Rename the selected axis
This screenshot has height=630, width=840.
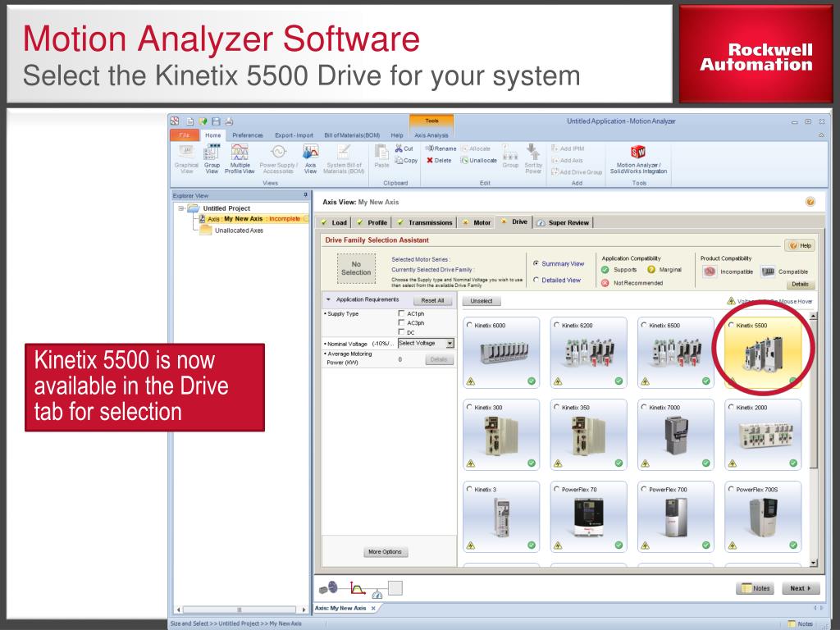tap(441, 148)
